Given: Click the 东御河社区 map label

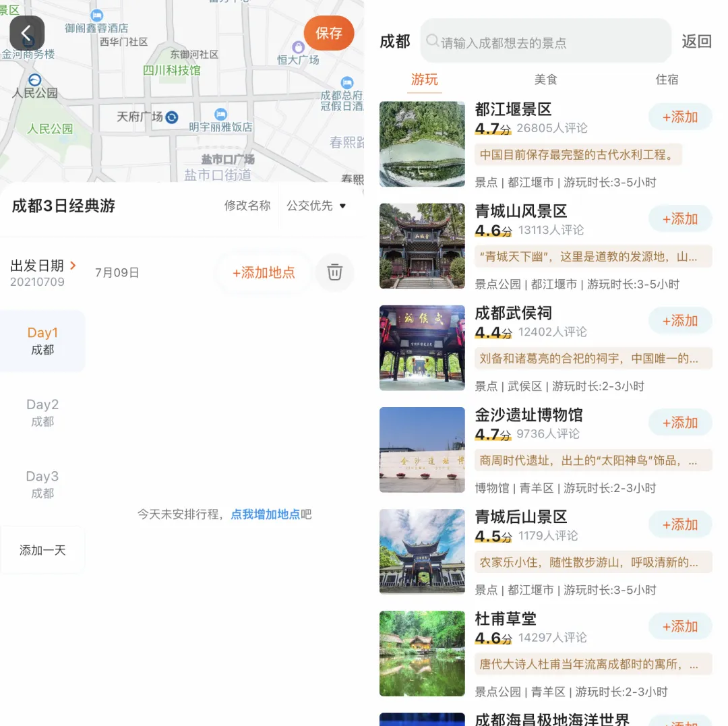Looking at the screenshot, I should click(x=194, y=55).
